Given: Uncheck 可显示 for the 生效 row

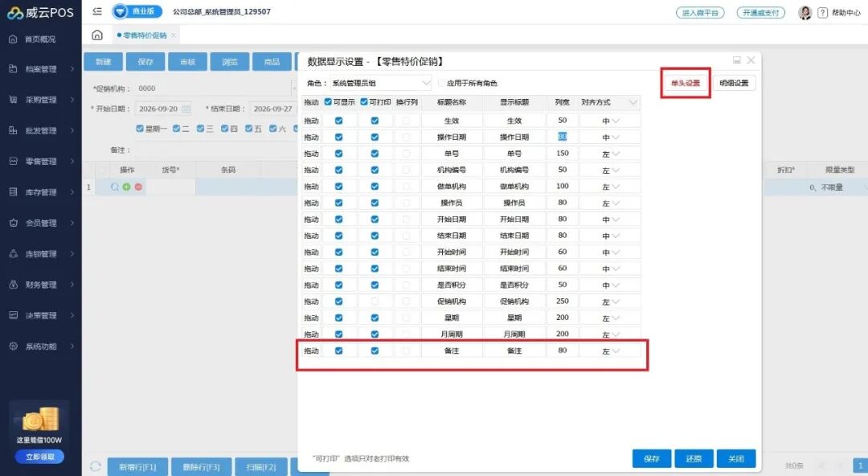Looking at the screenshot, I should tap(339, 121).
